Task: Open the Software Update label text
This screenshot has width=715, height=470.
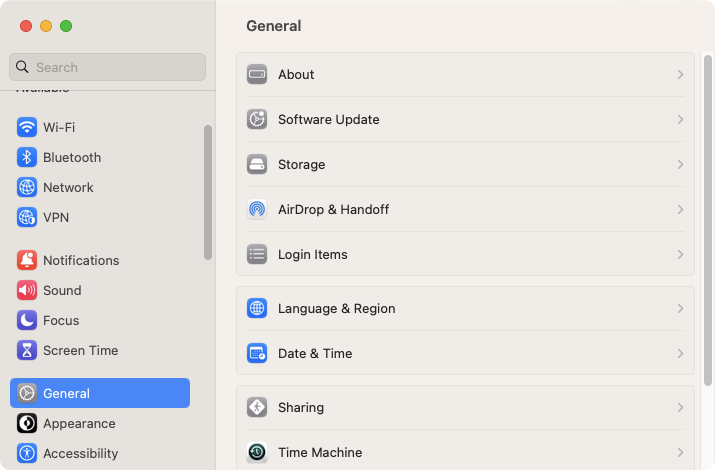Action: point(329,119)
